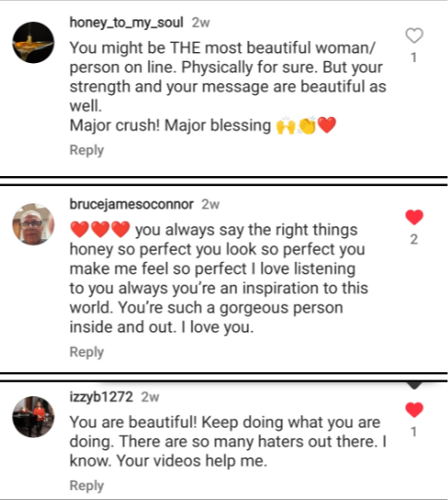Screen dimensions: 448x500
Task: Open brucejamesoconnor's profile avatar
Action: 33,224
